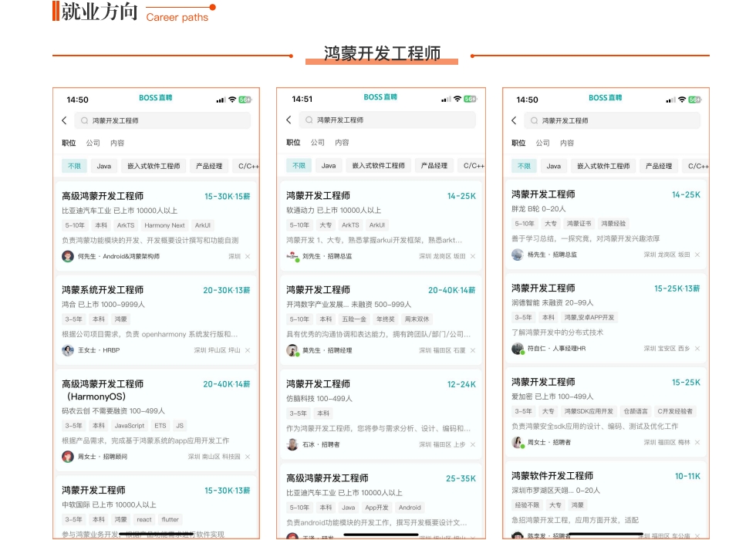756x540 pixels.
Task: Click the 鸿蒙SDK应用开发 tag
Action: tap(589, 411)
